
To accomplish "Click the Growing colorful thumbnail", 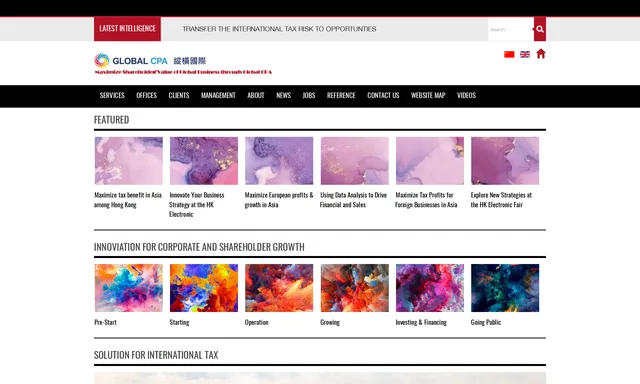I will (x=355, y=288).
